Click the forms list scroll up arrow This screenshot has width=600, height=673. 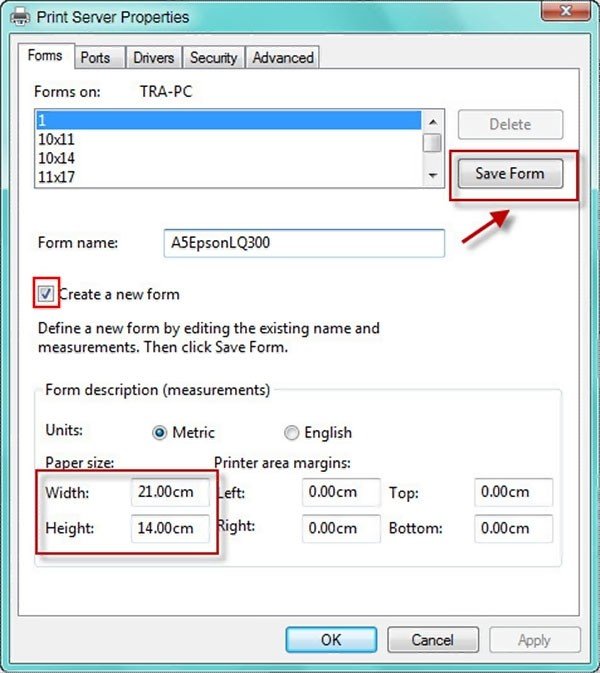tap(433, 122)
